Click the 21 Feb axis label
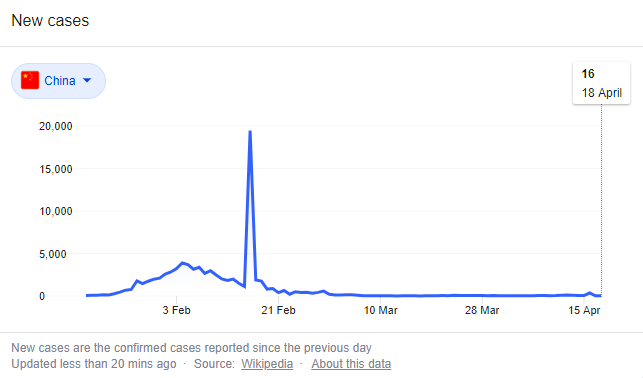This screenshot has height=378, width=643. 278,310
